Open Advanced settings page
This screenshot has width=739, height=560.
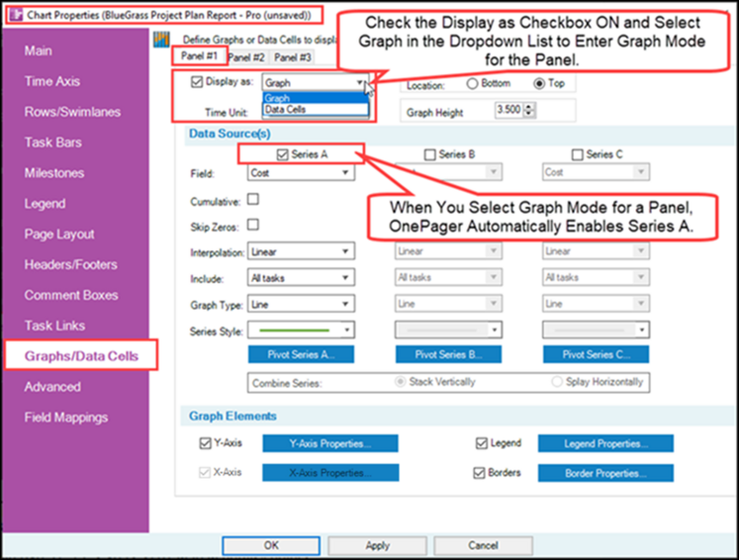(53, 387)
